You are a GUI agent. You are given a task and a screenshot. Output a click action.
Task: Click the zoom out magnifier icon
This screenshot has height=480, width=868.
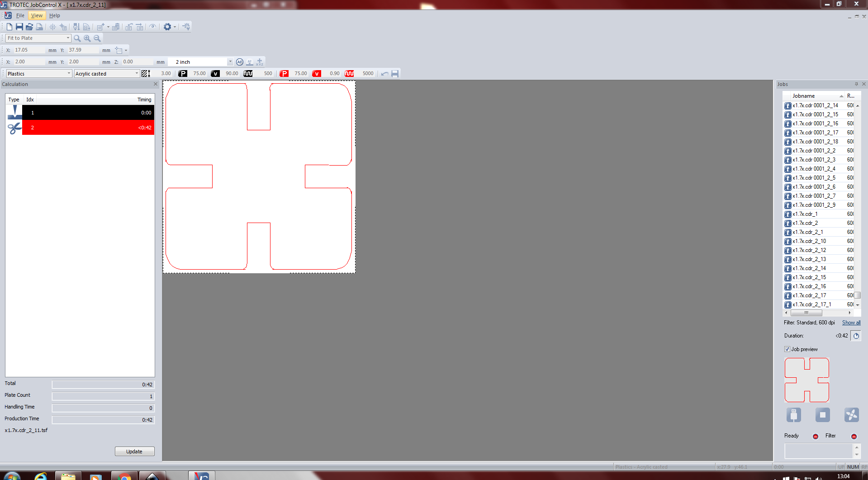click(x=97, y=38)
